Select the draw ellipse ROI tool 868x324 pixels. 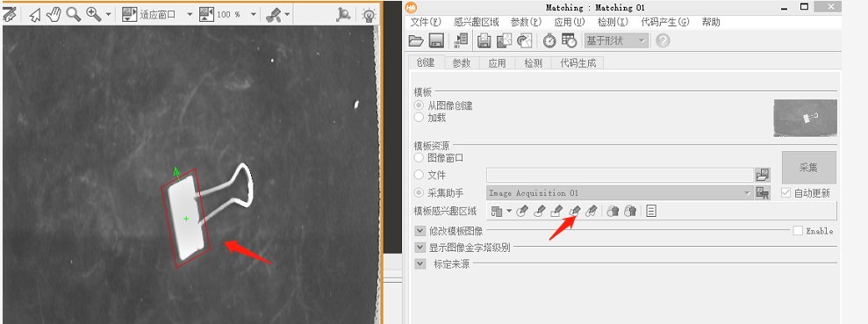pos(540,211)
